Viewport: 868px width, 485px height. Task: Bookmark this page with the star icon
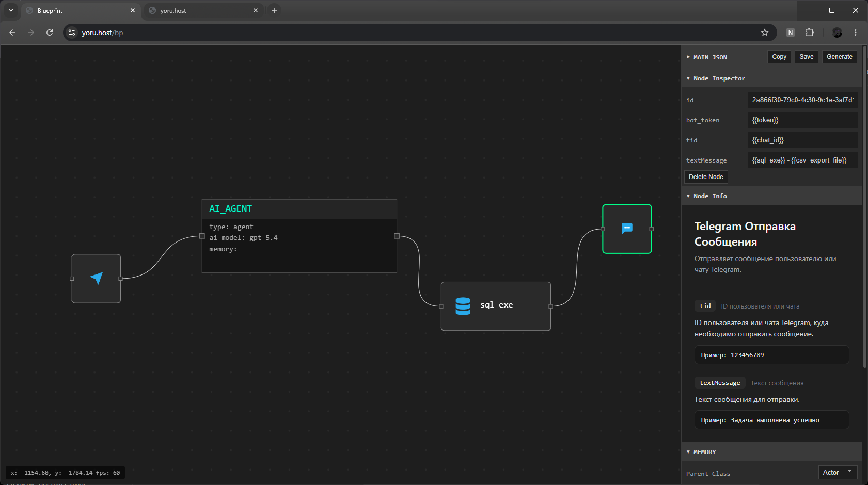pos(765,33)
